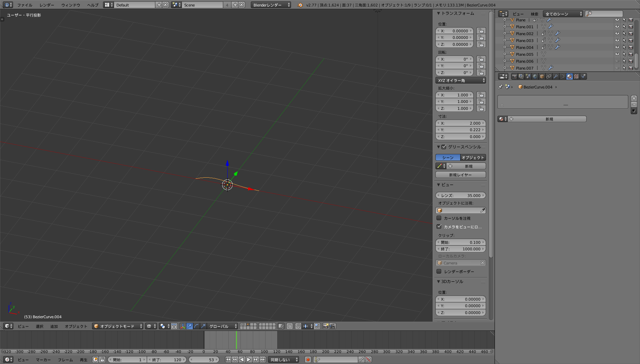Jump to the timeline end frame
Image resolution: width=640 pixels, height=364 pixels.
click(x=263, y=360)
